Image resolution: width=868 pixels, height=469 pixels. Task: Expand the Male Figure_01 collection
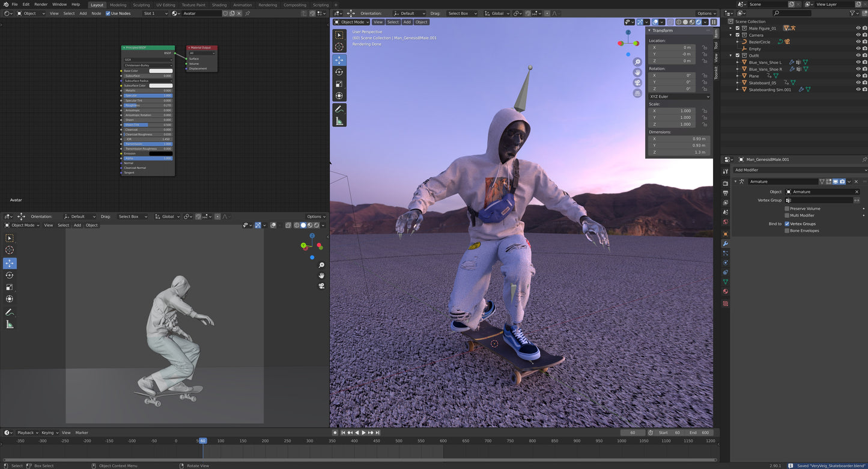click(x=731, y=28)
